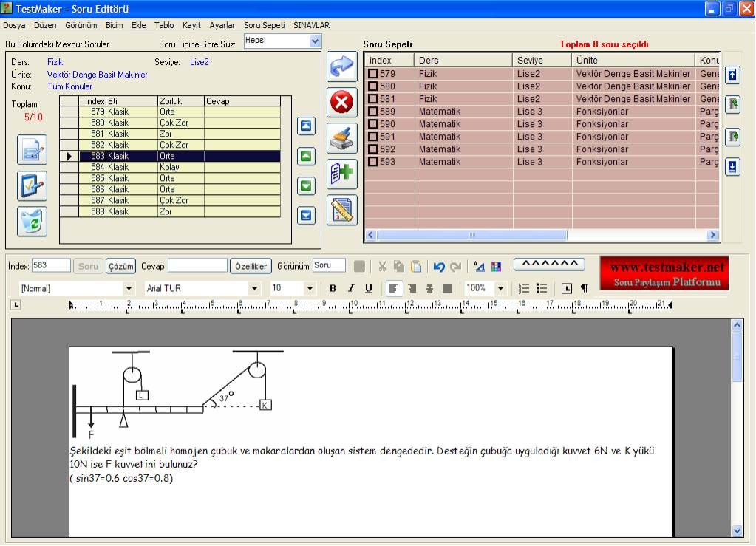Open the Soru Tipine Göre Süz dropdown
Image resolution: width=756 pixels, height=546 pixels.
pyautogui.click(x=315, y=41)
